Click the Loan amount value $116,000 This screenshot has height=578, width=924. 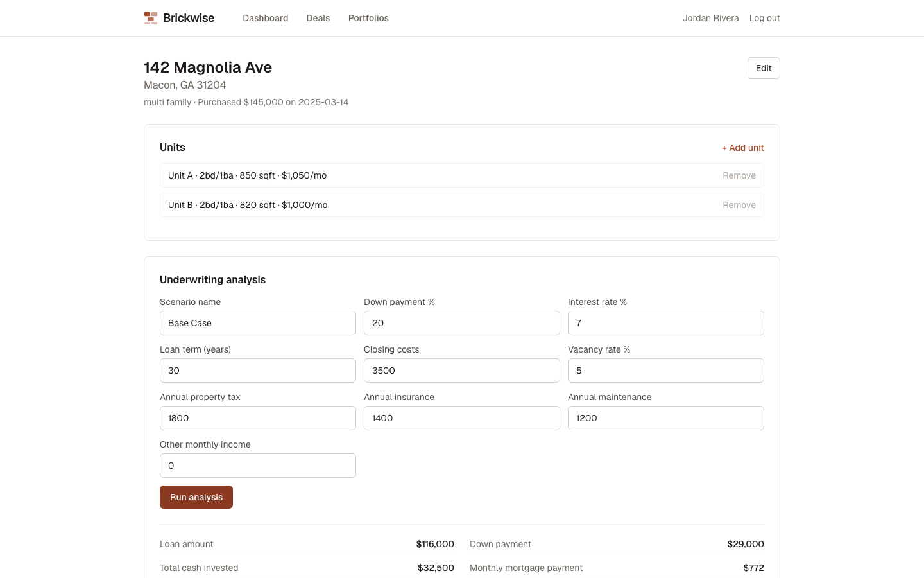[435, 544]
